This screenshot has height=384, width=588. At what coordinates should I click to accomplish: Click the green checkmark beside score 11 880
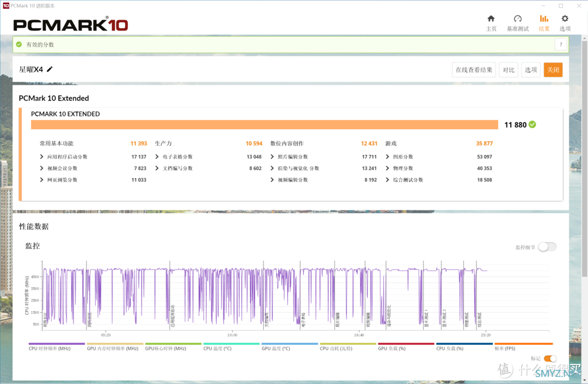coord(532,125)
